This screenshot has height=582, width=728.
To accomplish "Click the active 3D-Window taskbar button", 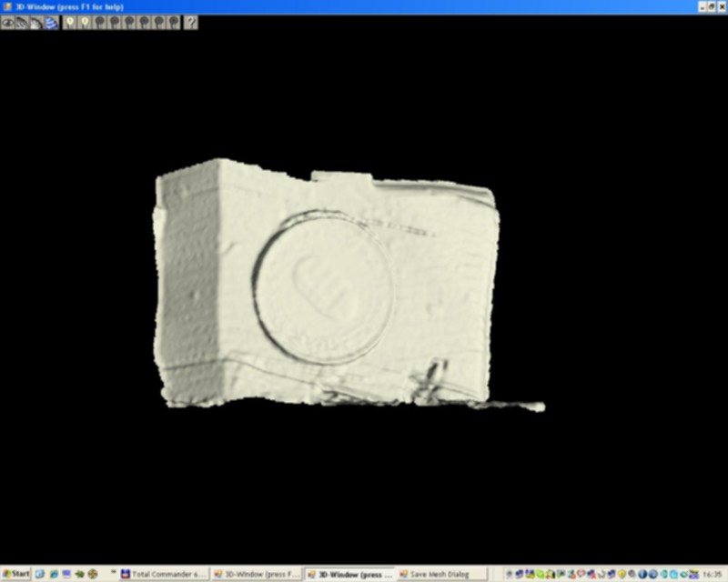I will (349, 575).
